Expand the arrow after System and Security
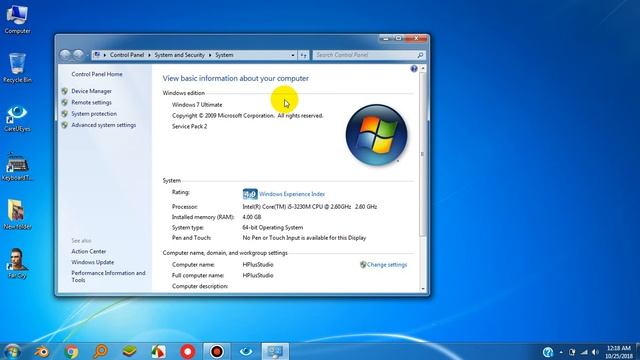640x360 pixels. 210,55
